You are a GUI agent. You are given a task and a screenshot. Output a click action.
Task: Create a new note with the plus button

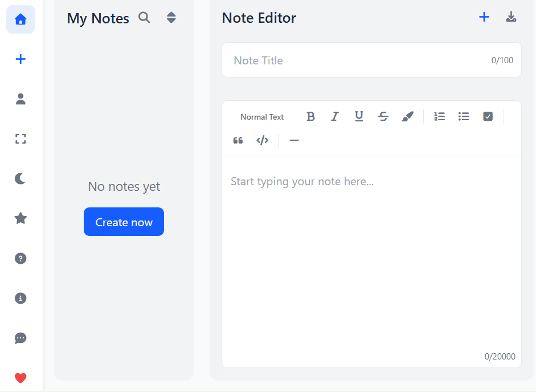pyautogui.click(x=484, y=17)
